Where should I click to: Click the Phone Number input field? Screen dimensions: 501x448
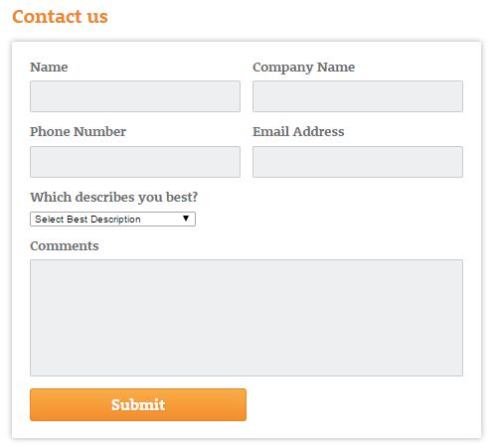click(135, 162)
